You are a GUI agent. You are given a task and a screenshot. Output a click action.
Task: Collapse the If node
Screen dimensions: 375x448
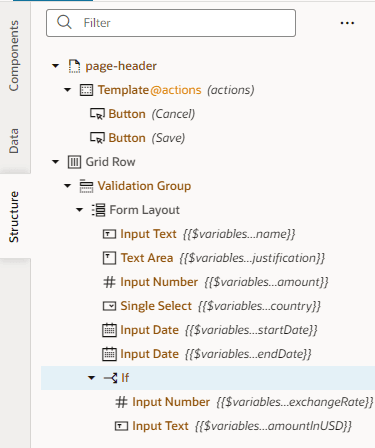coord(92,378)
